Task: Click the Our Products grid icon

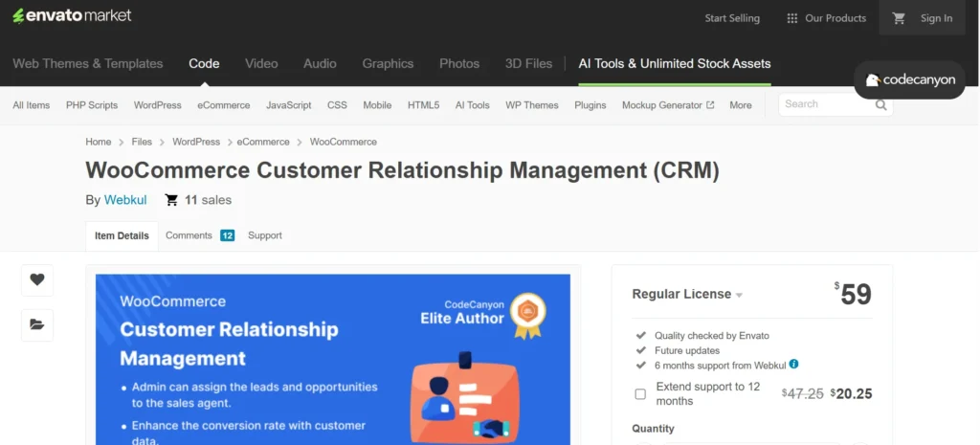Action: tap(791, 18)
